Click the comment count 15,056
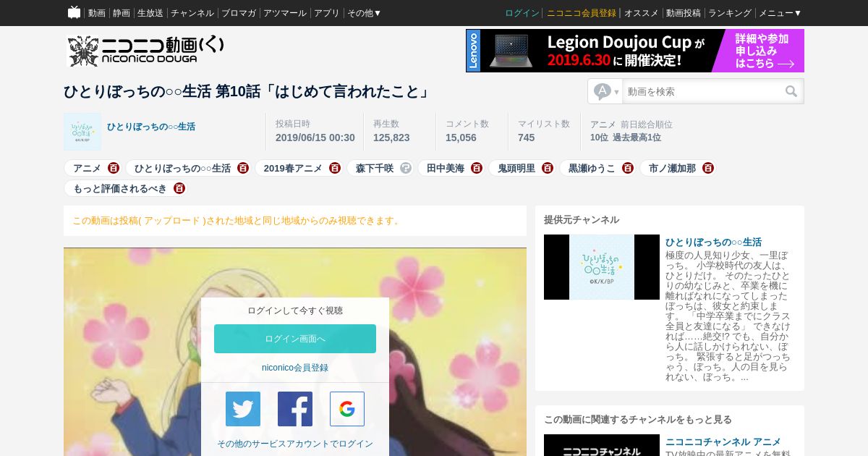Image resolution: width=868 pixels, height=456 pixels. pyautogui.click(x=461, y=138)
